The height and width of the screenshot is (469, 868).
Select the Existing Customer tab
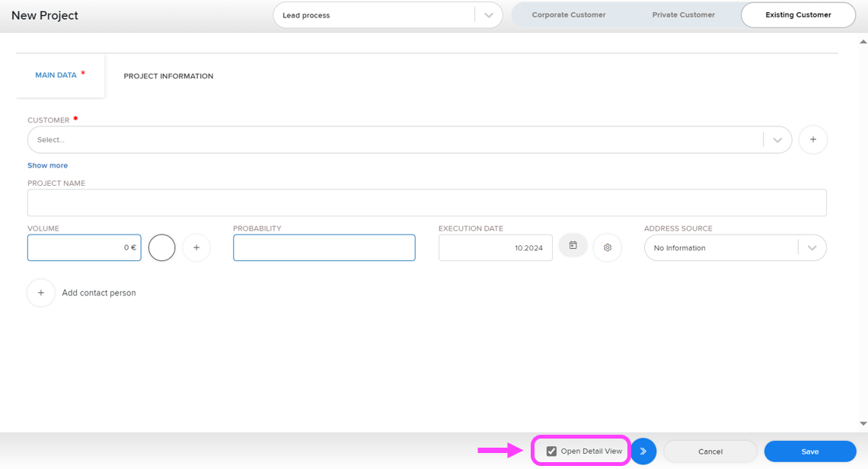pyautogui.click(x=798, y=15)
